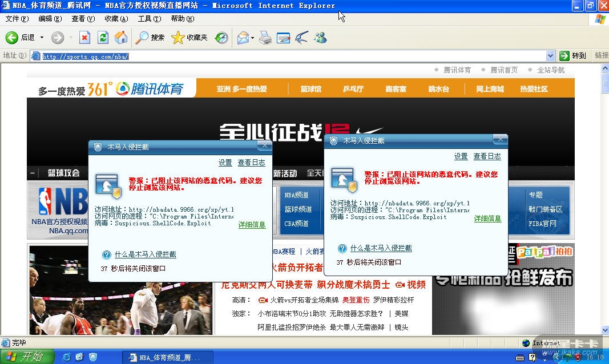Launch Internet Explorer from quick launch
The image size is (609, 364).
(x=66, y=357)
